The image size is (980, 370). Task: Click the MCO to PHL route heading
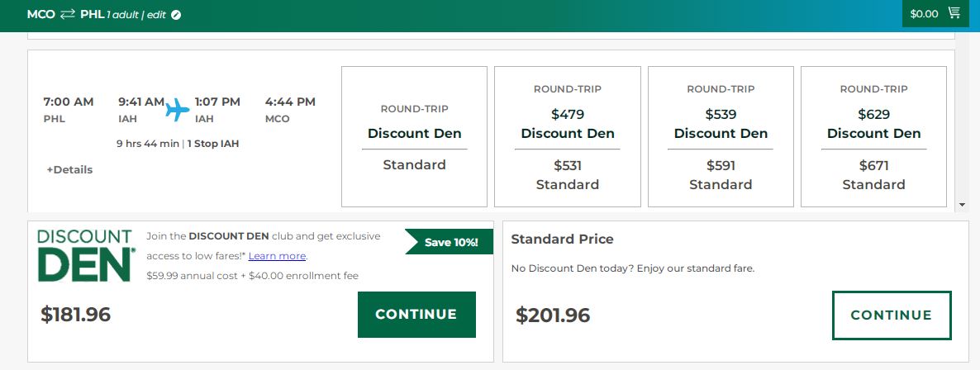(x=66, y=14)
